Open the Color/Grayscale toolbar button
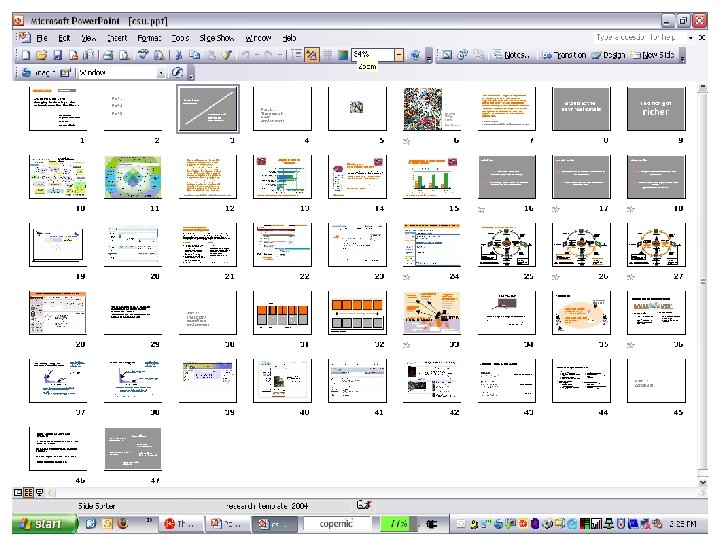Image resolution: width=720 pixels, height=540 pixels. click(x=343, y=55)
